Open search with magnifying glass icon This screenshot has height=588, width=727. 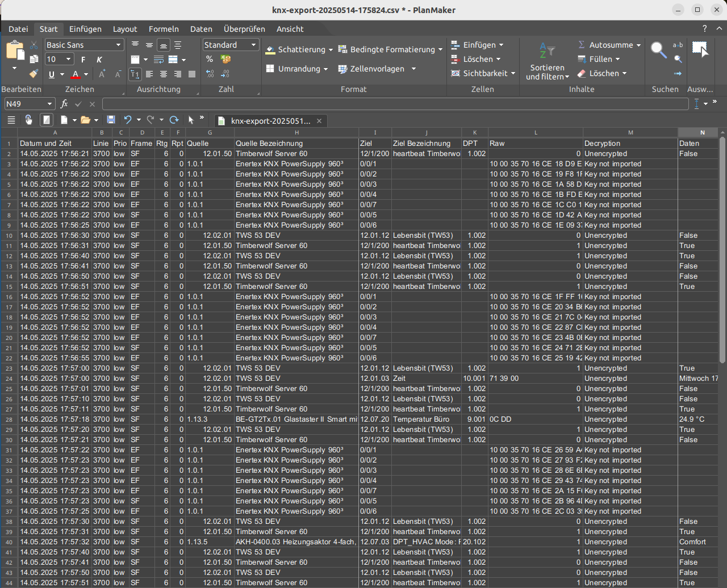658,50
